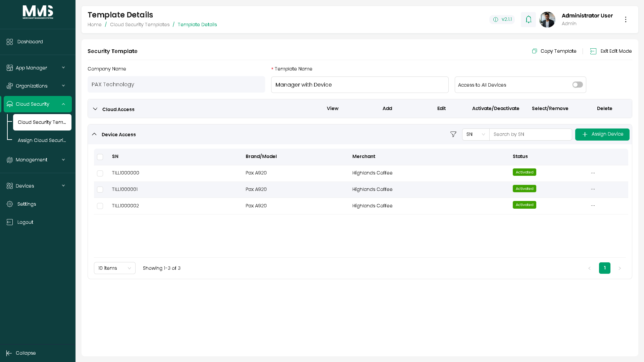Open the three-dot user menu

pyautogui.click(x=626, y=19)
